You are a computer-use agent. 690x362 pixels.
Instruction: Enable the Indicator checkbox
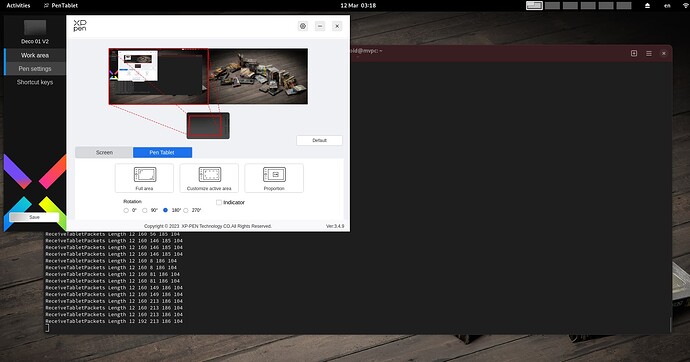pos(219,202)
